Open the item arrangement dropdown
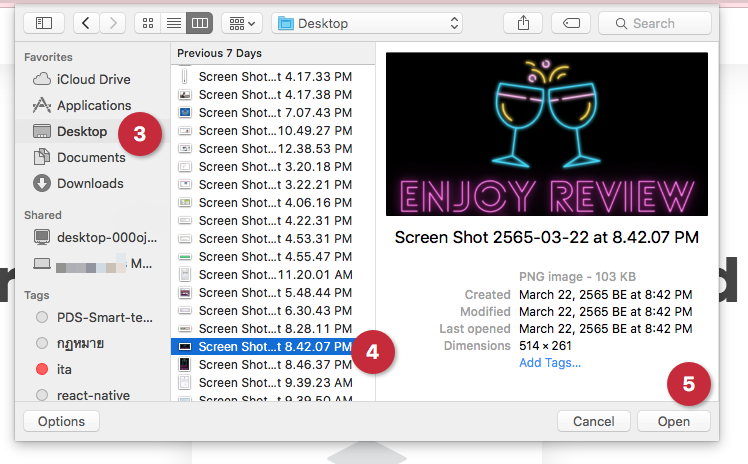748x464 pixels. pos(241,22)
